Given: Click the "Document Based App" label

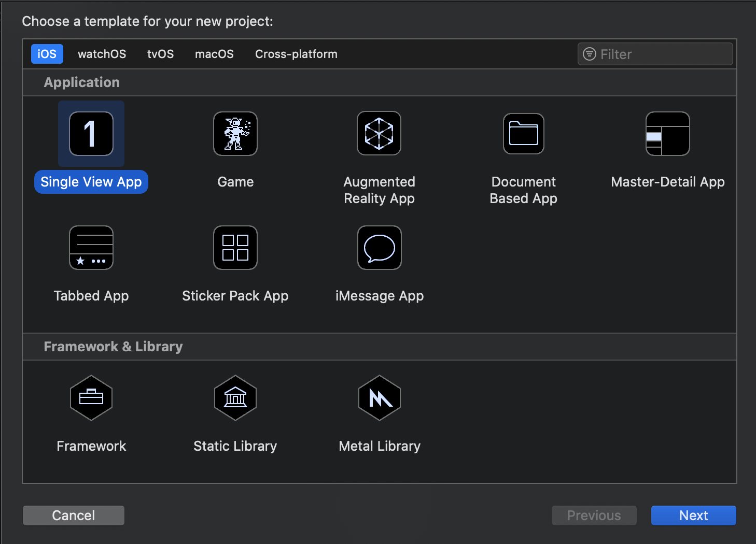Looking at the screenshot, I should [x=524, y=190].
